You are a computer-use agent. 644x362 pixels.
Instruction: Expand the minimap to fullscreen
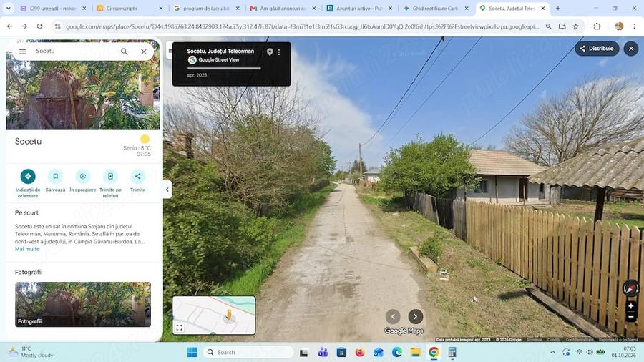[x=179, y=328]
